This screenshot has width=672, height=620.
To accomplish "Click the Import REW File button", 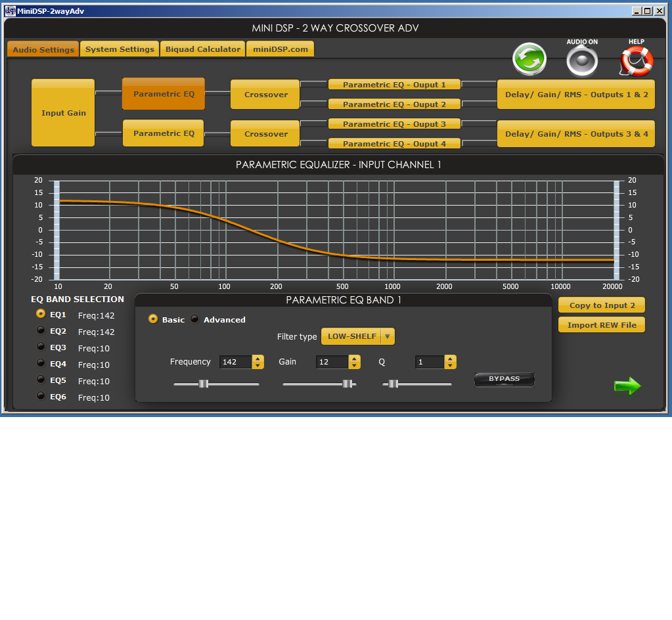I will coord(602,325).
